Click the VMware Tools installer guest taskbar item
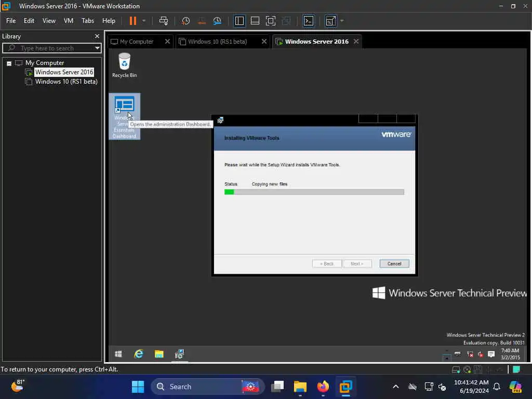The image size is (532, 399). 179,354
